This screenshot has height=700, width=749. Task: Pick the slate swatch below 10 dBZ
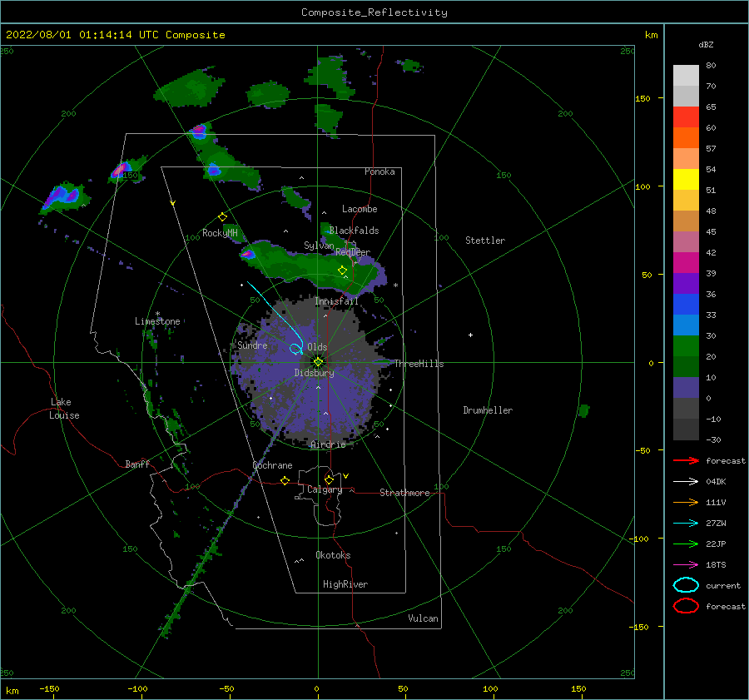tap(686, 388)
